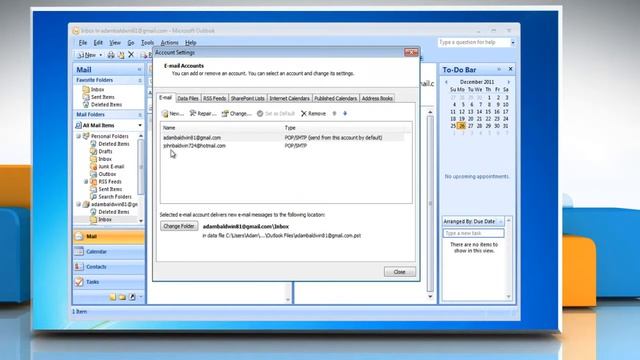Image resolution: width=640 pixels, height=360 pixels.
Task: Select Junk E-mail folder
Action: (107, 167)
